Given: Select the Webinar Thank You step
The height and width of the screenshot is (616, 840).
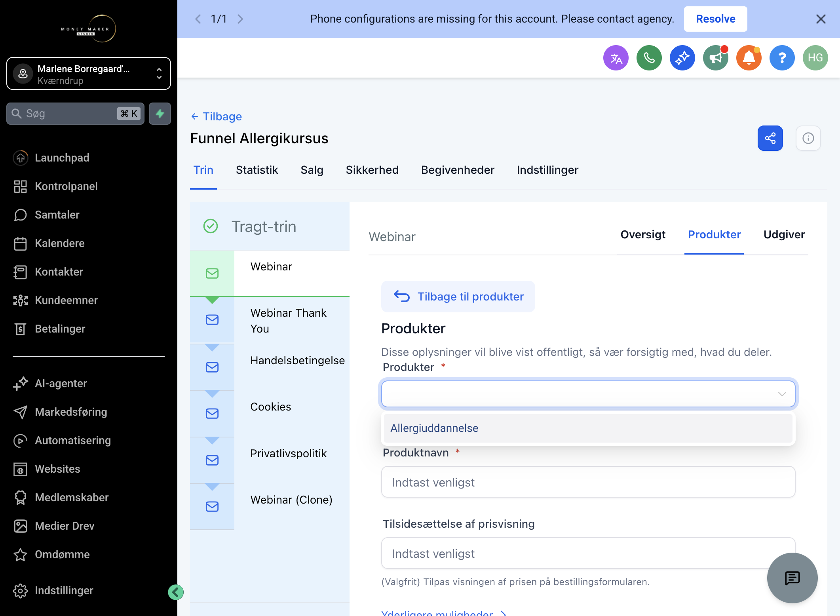Looking at the screenshot, I should [x=270, y=320].
